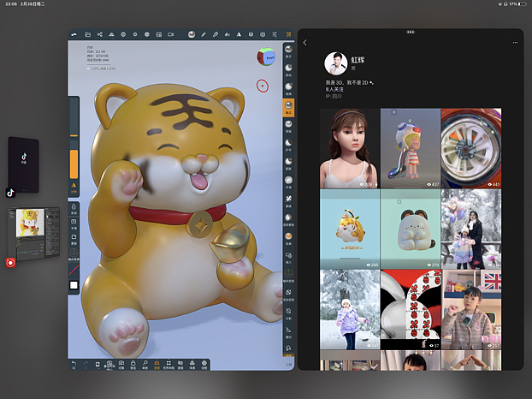The width and height of the screenshot is (532, 399).
Task: Open the Post Process aperture menu
Action: click(x=147, y=34)
